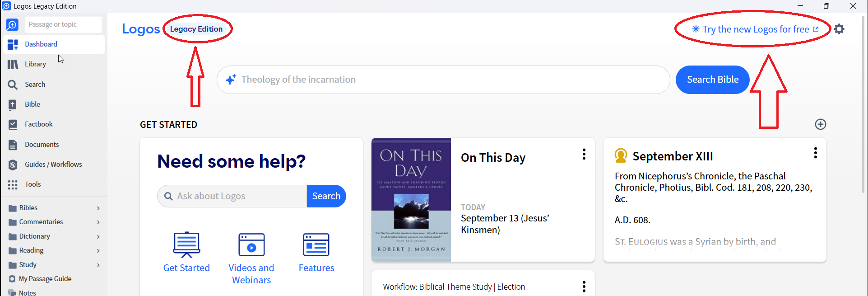
Task: Click the Library books icon
Action: click(x=13, y=65)
